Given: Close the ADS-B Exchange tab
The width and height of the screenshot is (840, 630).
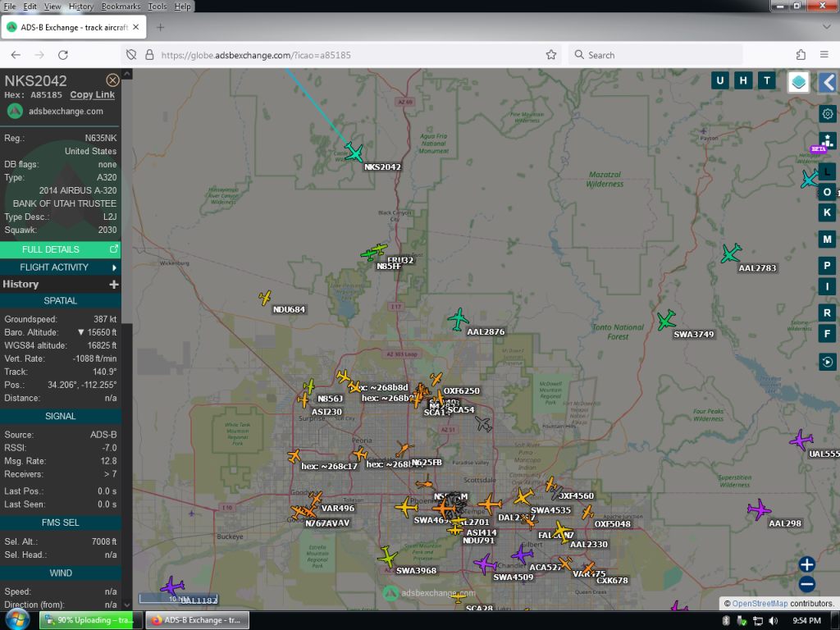Looking at the screenshot, I should pos(136,27).
